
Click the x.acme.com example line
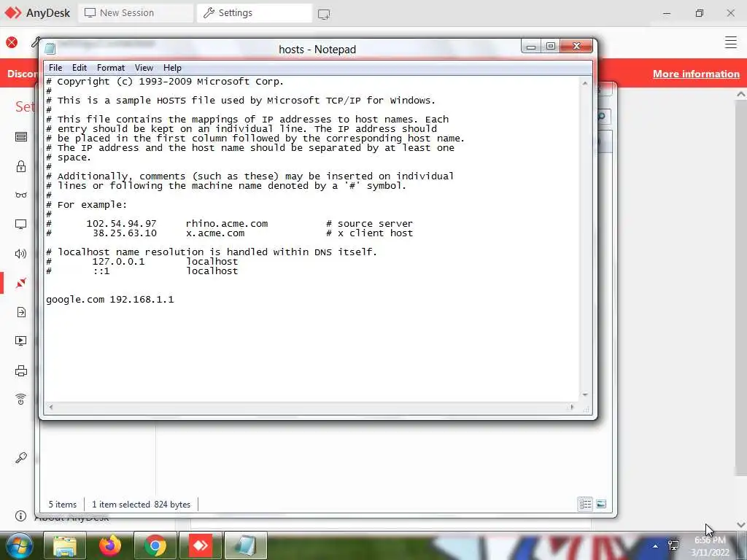pos(230,233)
